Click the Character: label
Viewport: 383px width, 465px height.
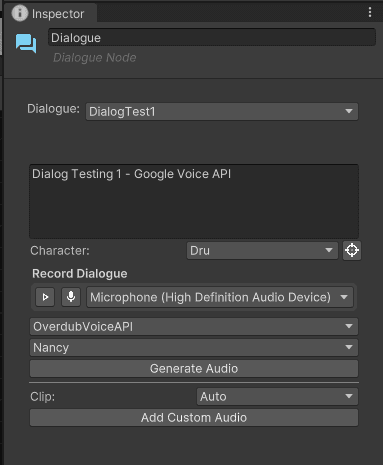click(x=60, y=251)
